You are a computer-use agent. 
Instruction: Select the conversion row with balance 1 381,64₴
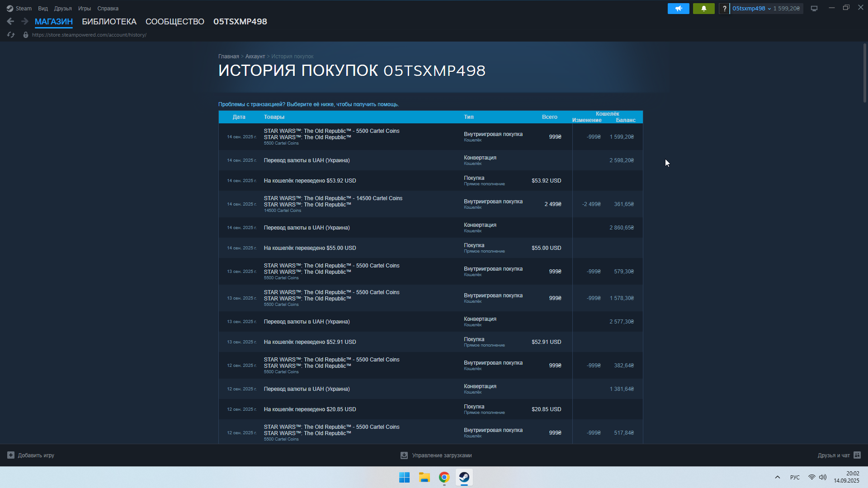430,389
